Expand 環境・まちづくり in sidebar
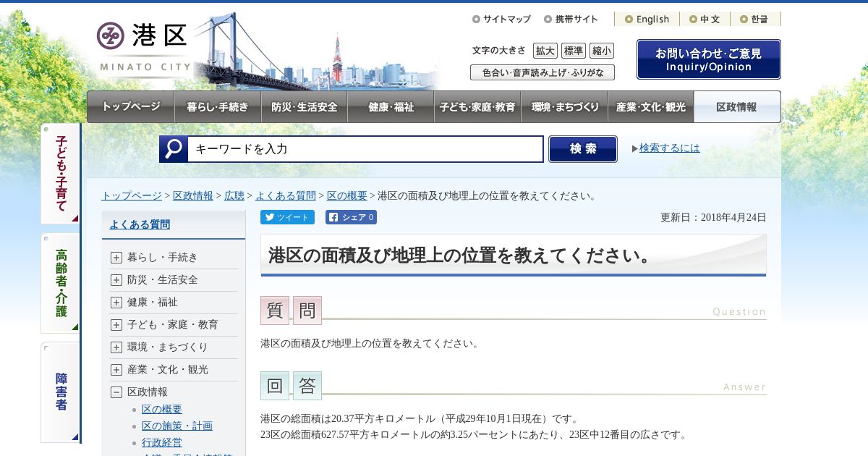 click(x=116, y=347)
